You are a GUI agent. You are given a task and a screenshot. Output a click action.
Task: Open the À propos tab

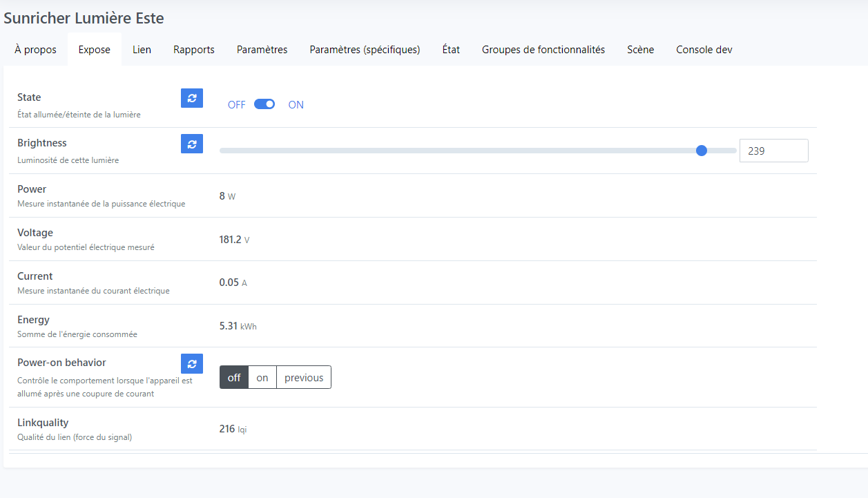tap(36, 50)
